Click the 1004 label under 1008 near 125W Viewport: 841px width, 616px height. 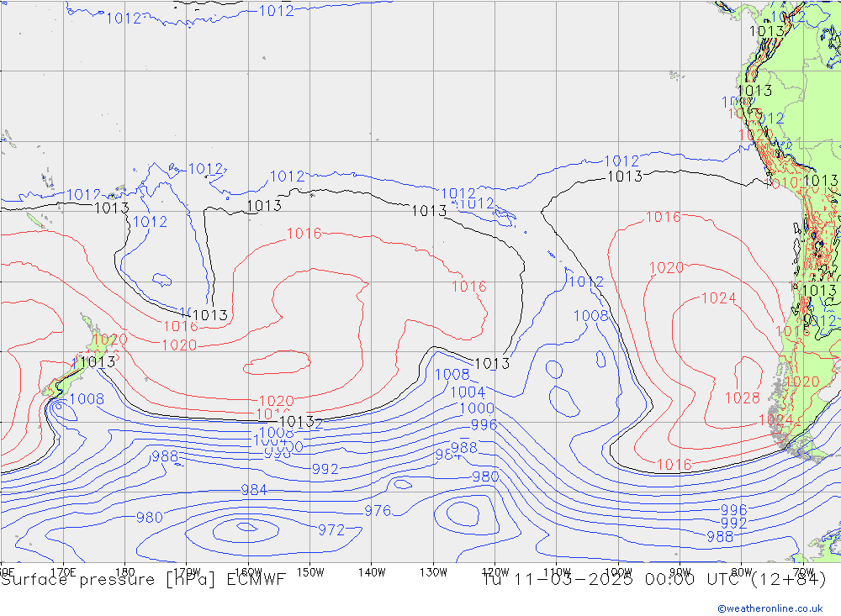(468, 392)
